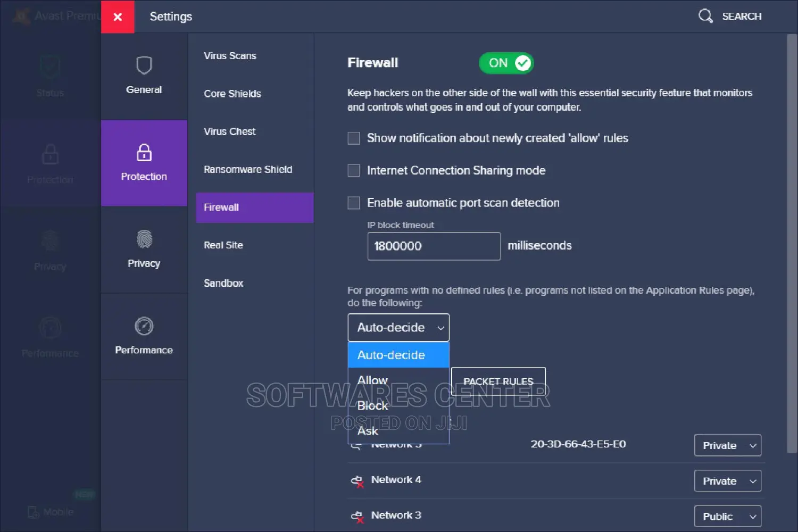Open Virus Scans settings
Screen dimensions: 798x532
[x=230, y=56]
